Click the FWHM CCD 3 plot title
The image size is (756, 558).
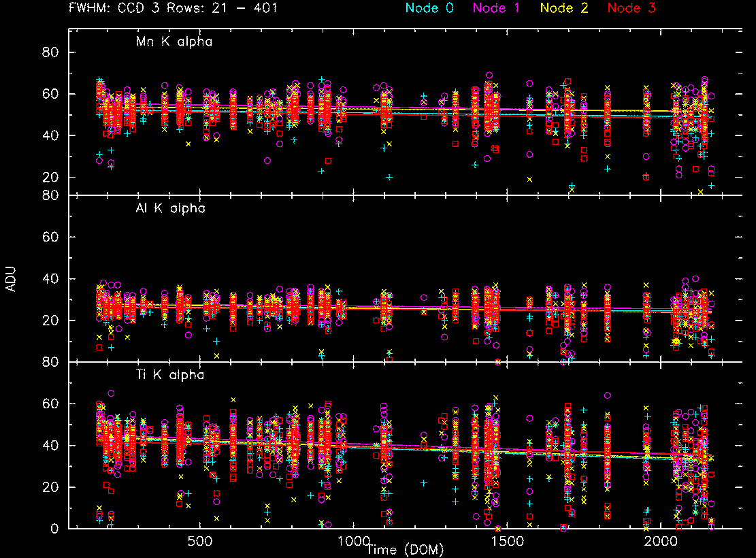pyautogui.click(x=173, y=9)
